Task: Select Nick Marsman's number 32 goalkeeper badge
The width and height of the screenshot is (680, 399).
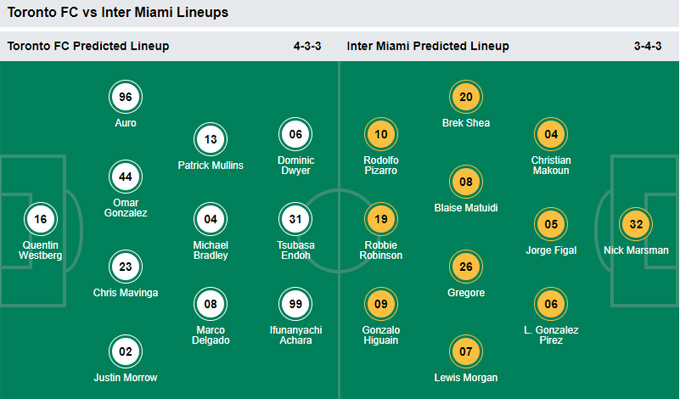Action: pos(636,224)
